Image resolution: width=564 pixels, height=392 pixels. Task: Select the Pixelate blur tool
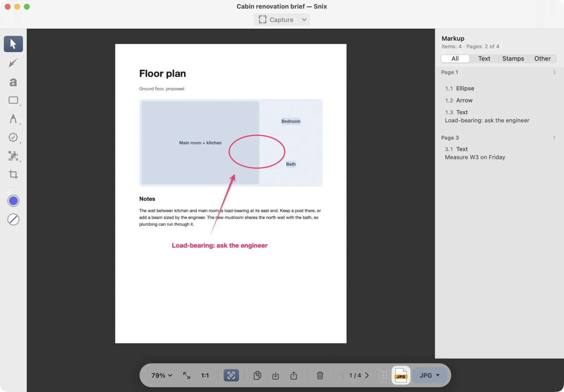(x=13, y=156)
